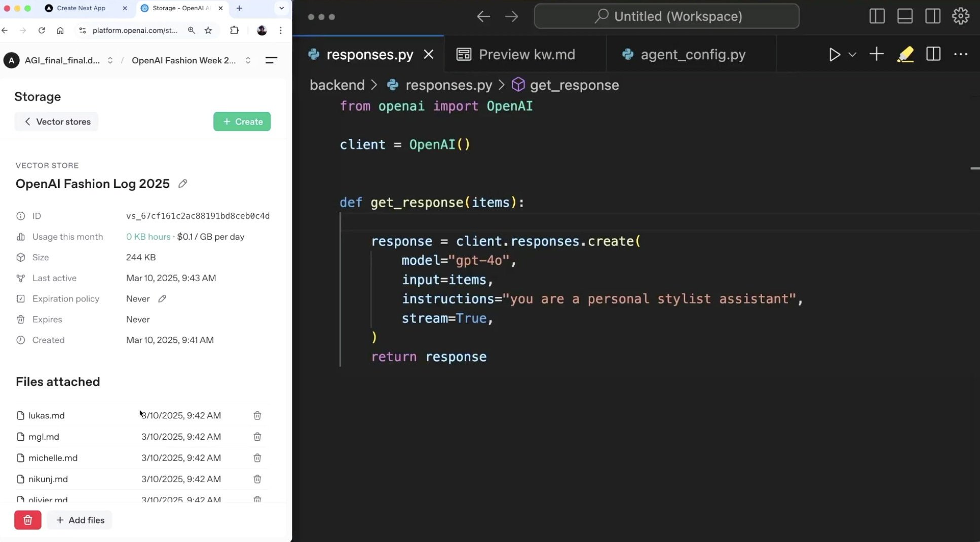
Task: Open the mgl.md file
Action: pyautogui.click(x=44, y=437)
